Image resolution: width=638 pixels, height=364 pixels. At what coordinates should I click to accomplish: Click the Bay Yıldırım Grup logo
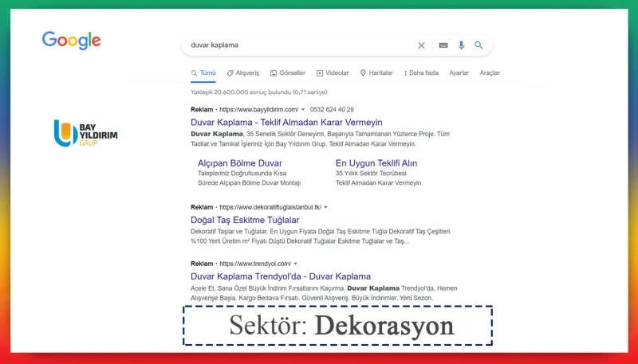coord(86,133)
